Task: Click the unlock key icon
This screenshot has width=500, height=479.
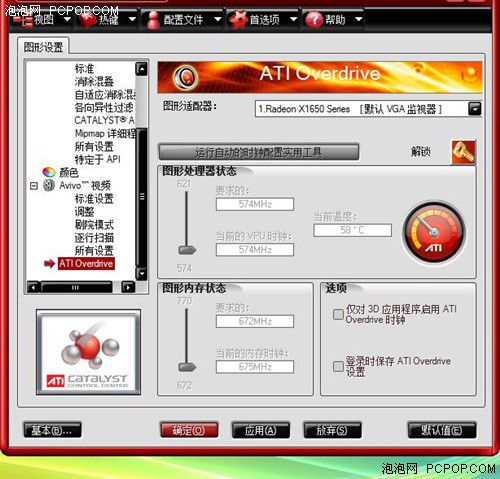Action: (x=464, y=152)
